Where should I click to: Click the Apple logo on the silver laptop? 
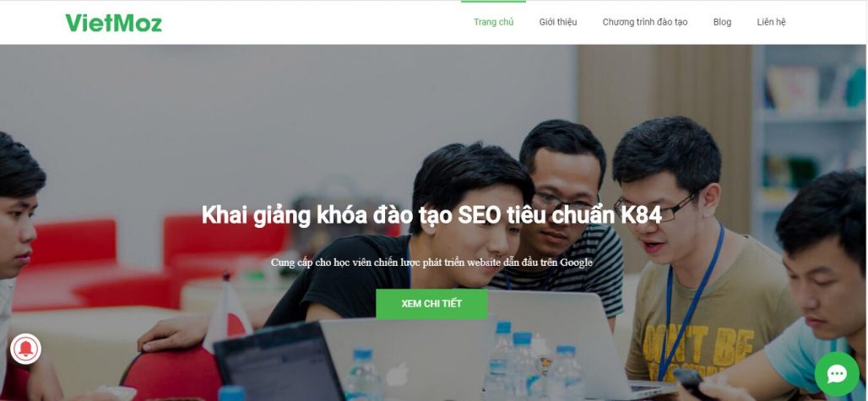[x=396, y=375]
